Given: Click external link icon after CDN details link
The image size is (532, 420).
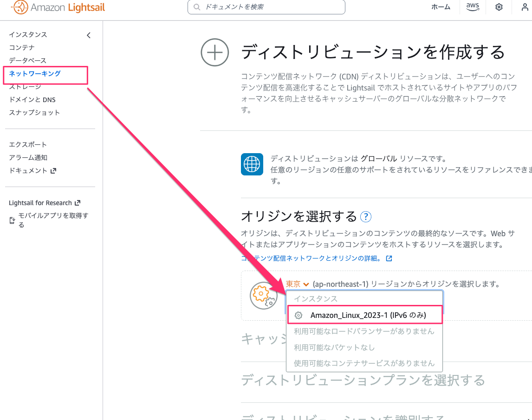Looking at the screenshot, I should (389, 258).
